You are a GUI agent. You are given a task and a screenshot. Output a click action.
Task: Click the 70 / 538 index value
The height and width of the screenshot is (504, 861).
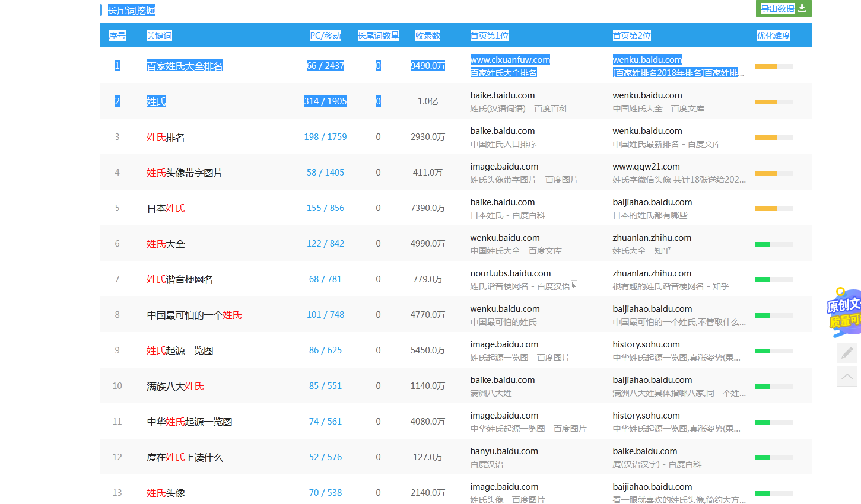click(325, 493)
